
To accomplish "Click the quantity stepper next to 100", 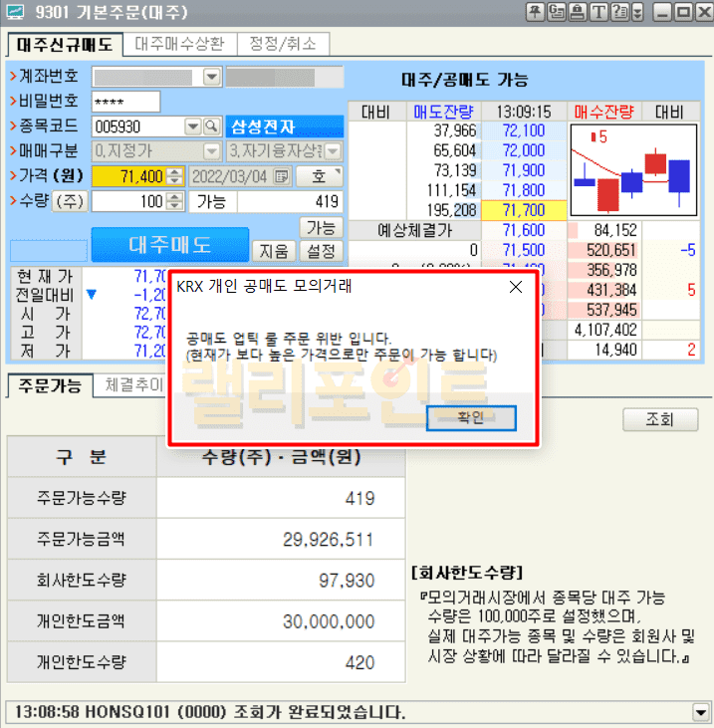I will tap(175, 201).
